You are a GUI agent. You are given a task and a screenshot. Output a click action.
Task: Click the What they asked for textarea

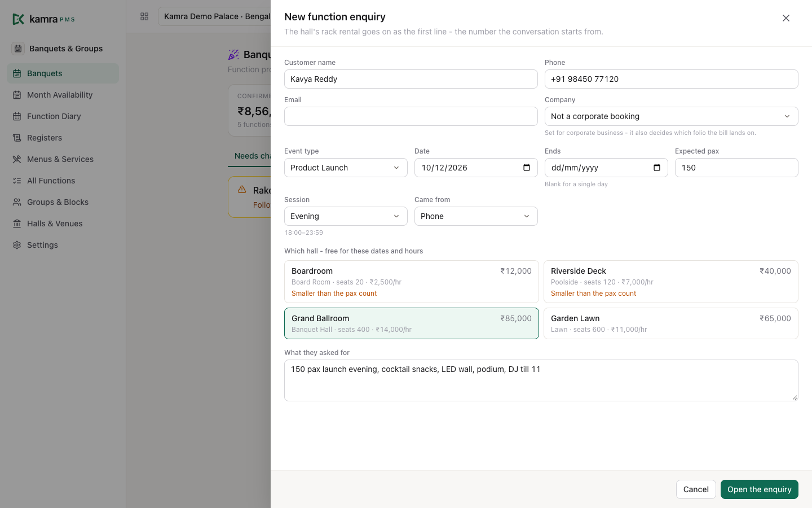coord(541,380)
